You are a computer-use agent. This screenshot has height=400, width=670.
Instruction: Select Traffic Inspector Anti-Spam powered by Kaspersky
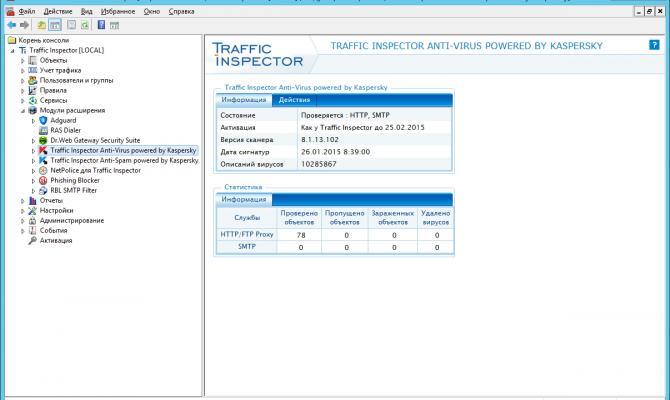click(124, 160)
